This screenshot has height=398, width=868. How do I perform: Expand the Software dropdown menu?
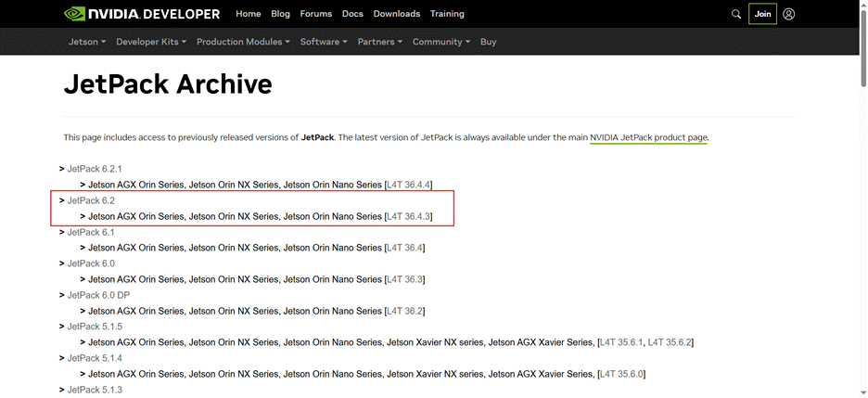pyautogui.click(x=324, y=42)
